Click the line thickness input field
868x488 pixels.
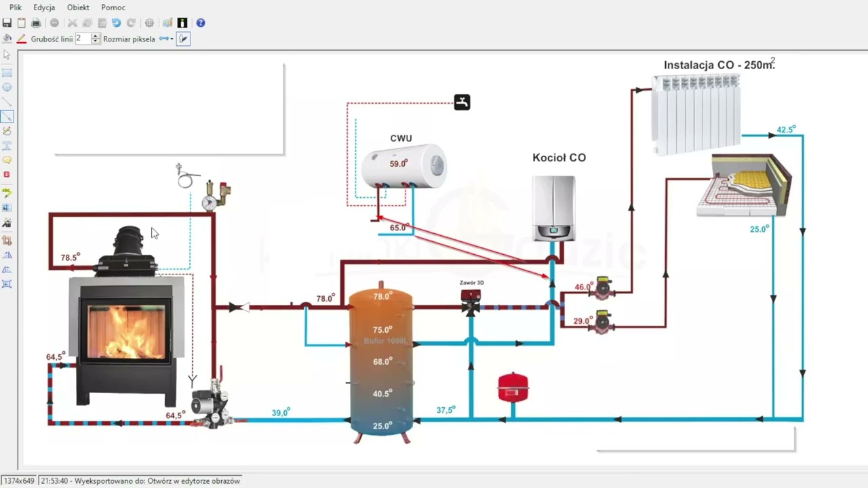pos(83,39)
